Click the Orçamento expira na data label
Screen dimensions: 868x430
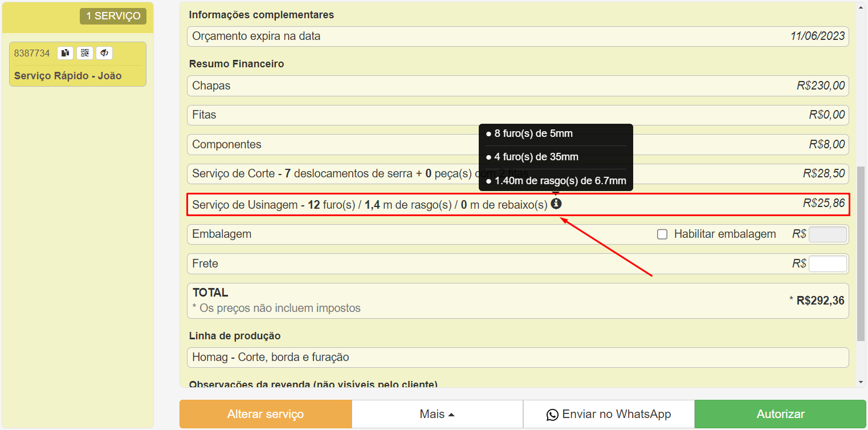click(x=256, y=36)
